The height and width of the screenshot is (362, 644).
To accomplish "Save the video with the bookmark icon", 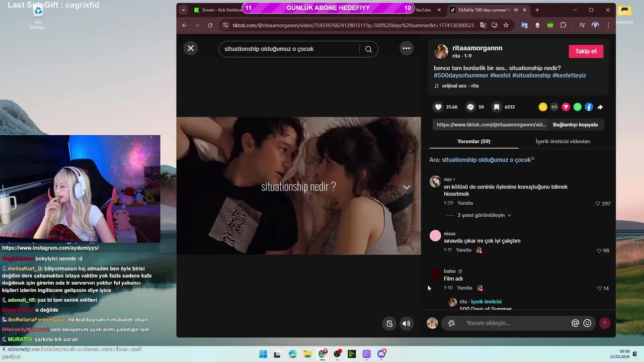I will [497, 107].
